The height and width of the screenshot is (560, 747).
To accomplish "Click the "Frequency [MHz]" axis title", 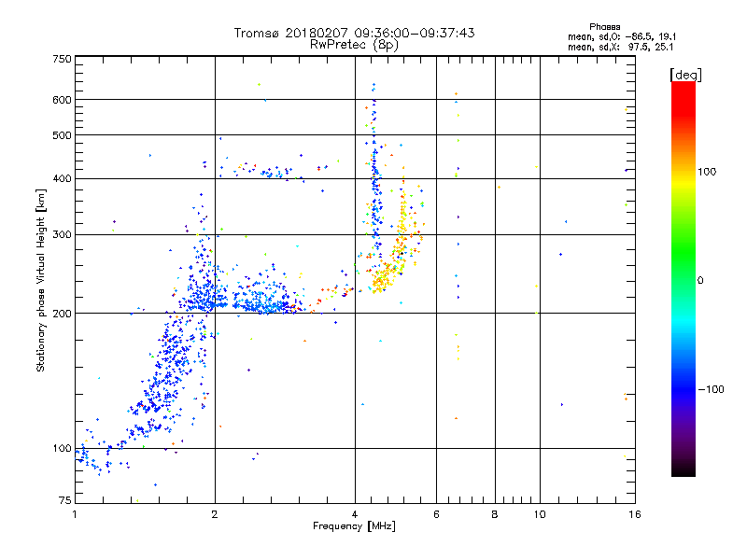I will click(354, 526).
